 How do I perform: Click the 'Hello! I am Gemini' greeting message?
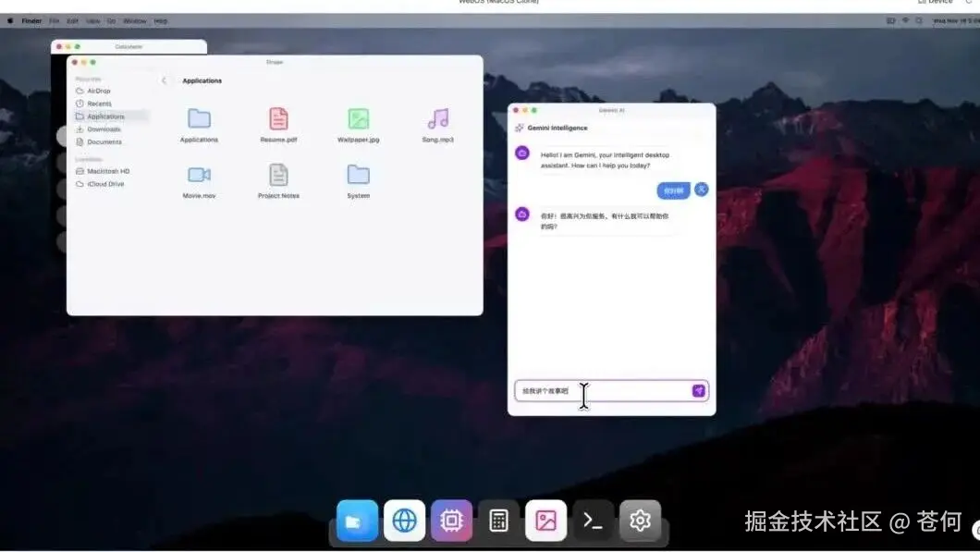tap(605, 160)
